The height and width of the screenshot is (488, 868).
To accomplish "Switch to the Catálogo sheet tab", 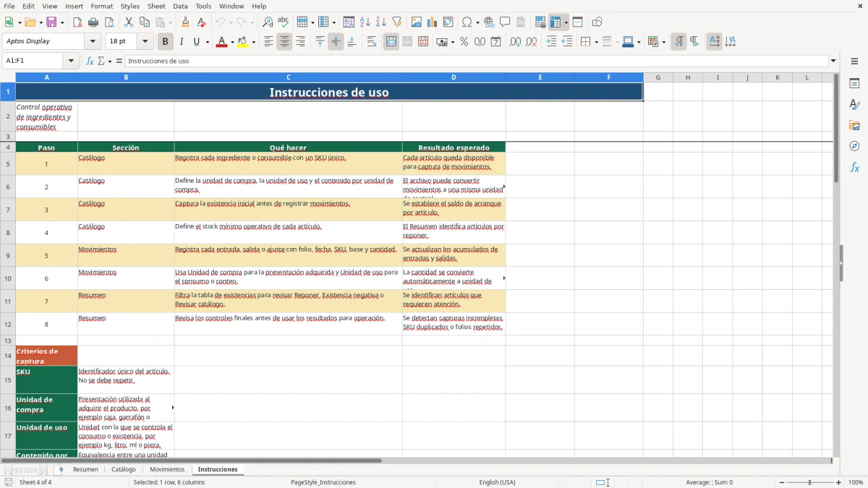I will 124,469.
